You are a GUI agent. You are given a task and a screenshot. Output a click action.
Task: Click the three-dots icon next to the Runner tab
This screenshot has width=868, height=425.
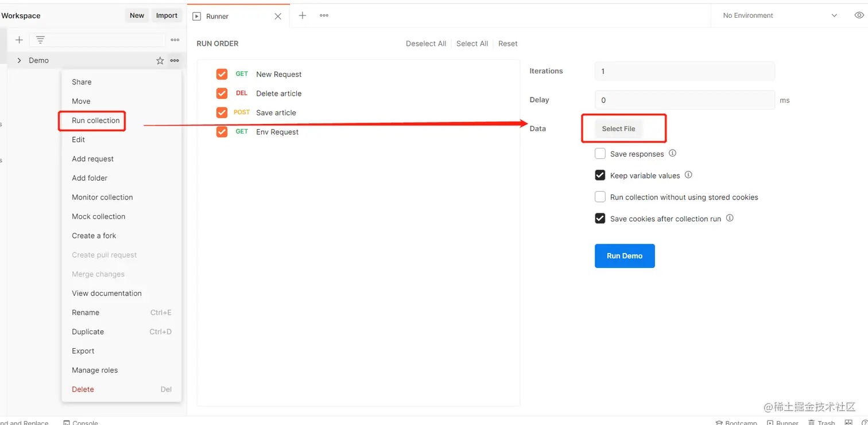click(324, 15)
